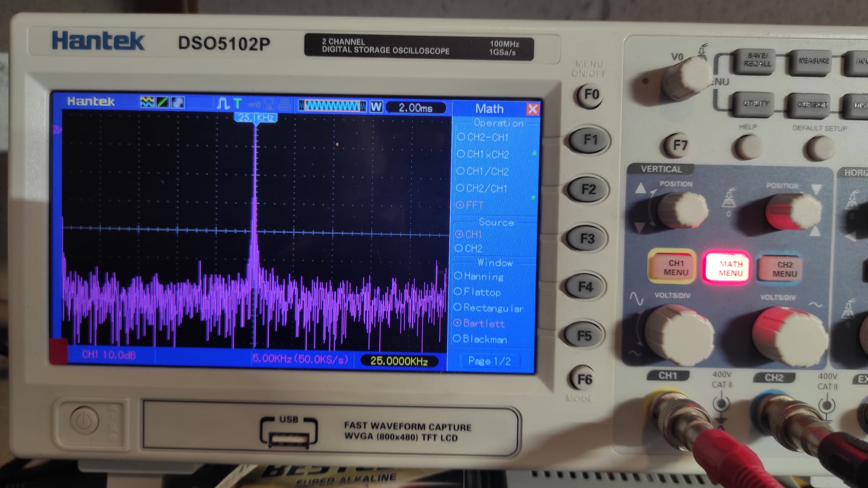This screenshot has height=488, width=868.
Task: Click the power button on front panel
Action: point(84,421)
